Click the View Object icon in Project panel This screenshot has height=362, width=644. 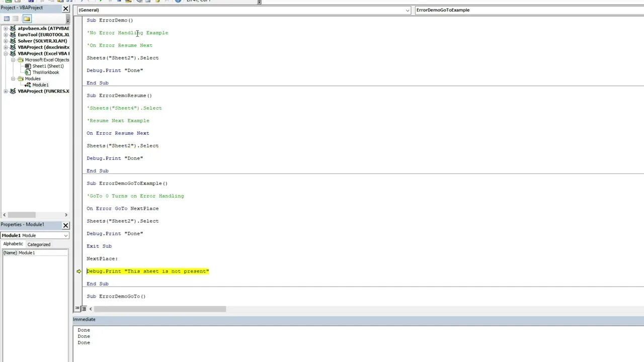point(16,19)
